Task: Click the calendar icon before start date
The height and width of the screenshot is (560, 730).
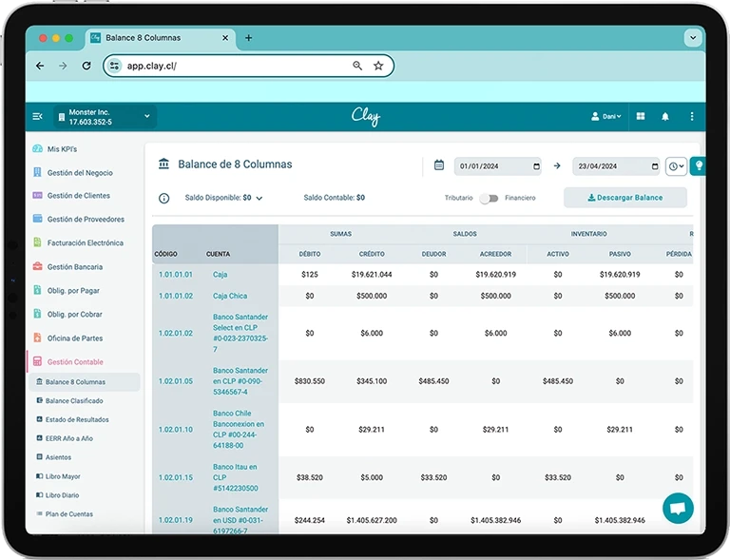Action: coord(438,165)
